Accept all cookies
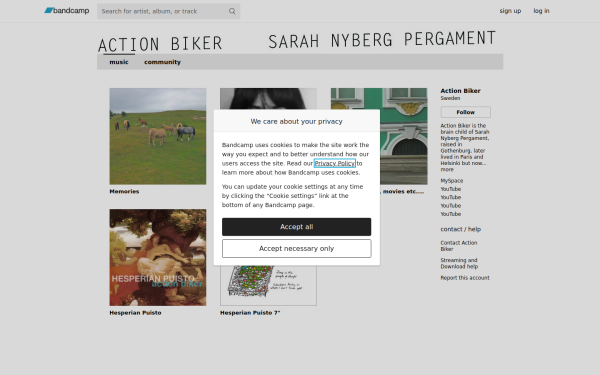This screenshot has height=375, width=600. (297, 227)
